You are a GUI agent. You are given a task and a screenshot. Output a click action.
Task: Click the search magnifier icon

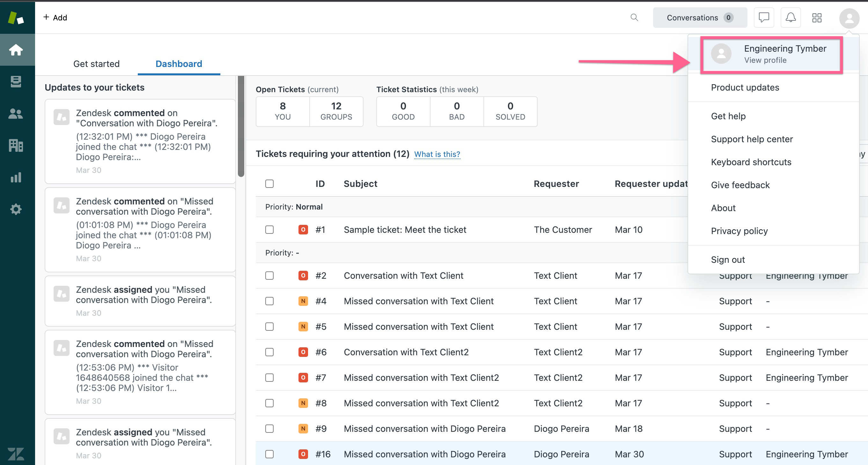[x=635, y=18]
